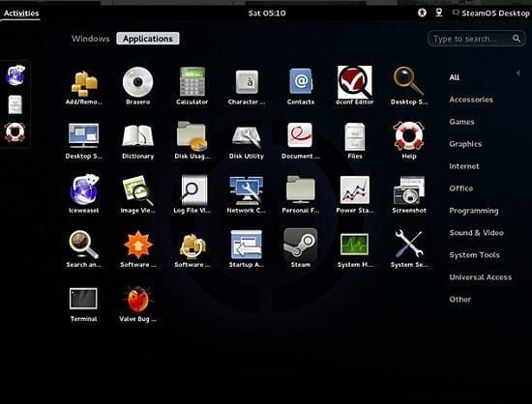Open the SteamOS Desktop user menu
This screenshot has width=532, height=404.
pos(491,14)
